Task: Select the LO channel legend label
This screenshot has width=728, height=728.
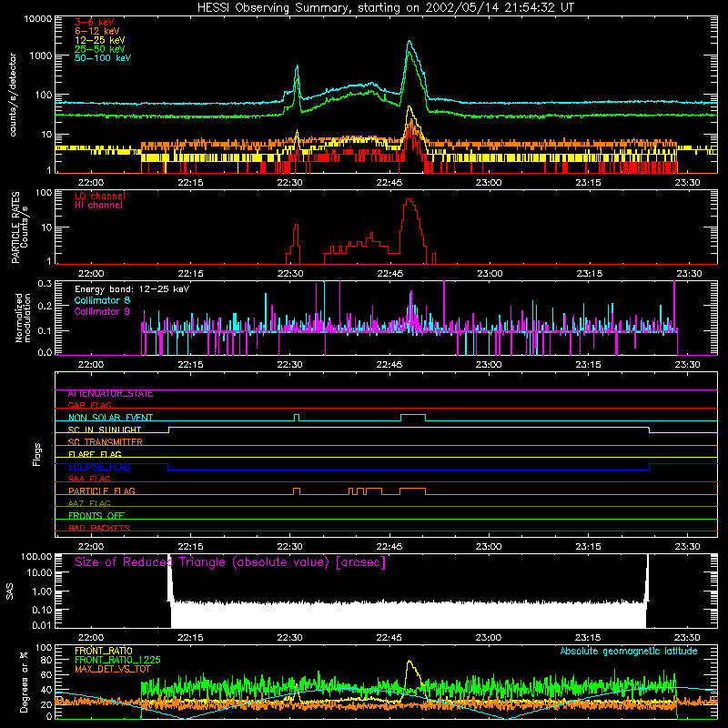Action: coord(100,196)
